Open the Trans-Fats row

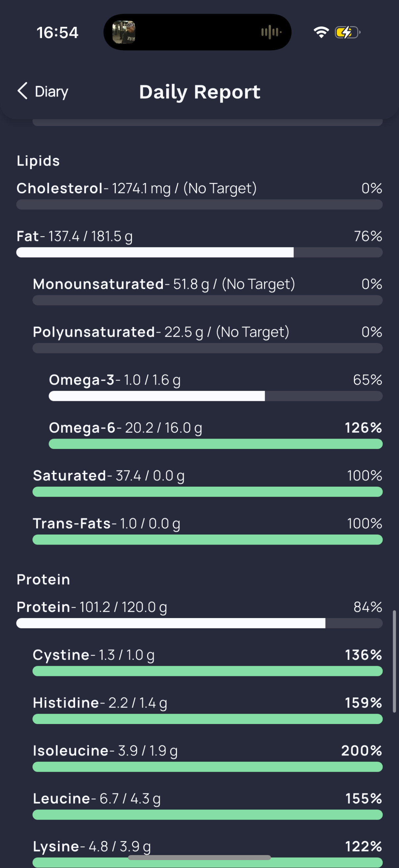pos(207,530)
